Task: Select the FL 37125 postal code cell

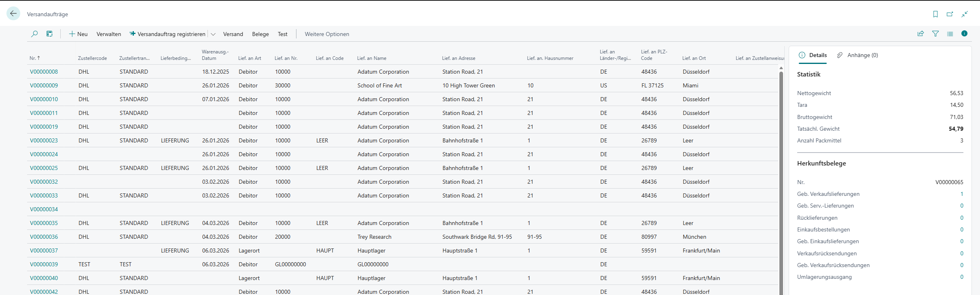Action: (652, 85)
